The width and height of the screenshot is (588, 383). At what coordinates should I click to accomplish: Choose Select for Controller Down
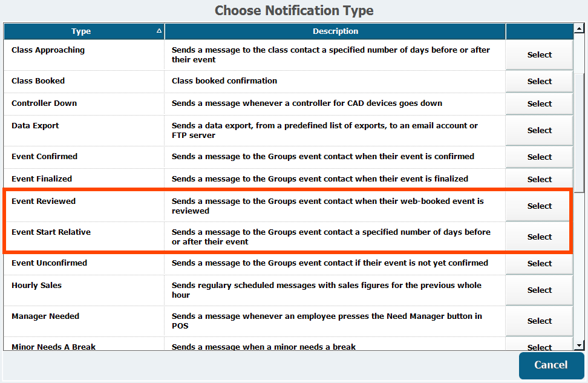(539, 103)
